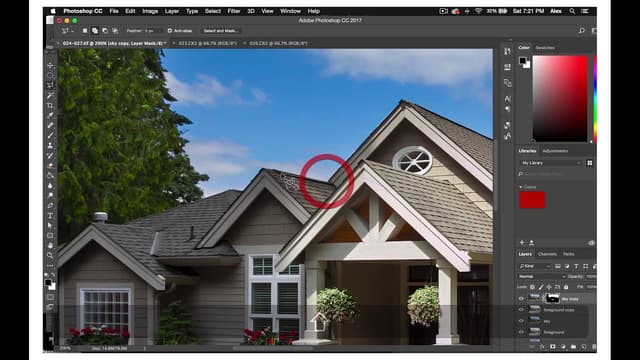This screenshot has width=640, height=360.
Task: Select the Path Selection tool
Action: [50, 225]
